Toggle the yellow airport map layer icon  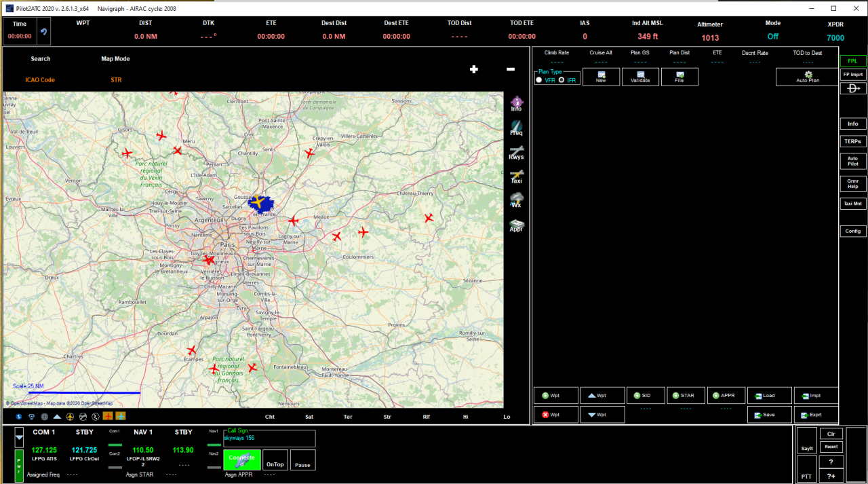pyautogui.click(x=70, y=416)
